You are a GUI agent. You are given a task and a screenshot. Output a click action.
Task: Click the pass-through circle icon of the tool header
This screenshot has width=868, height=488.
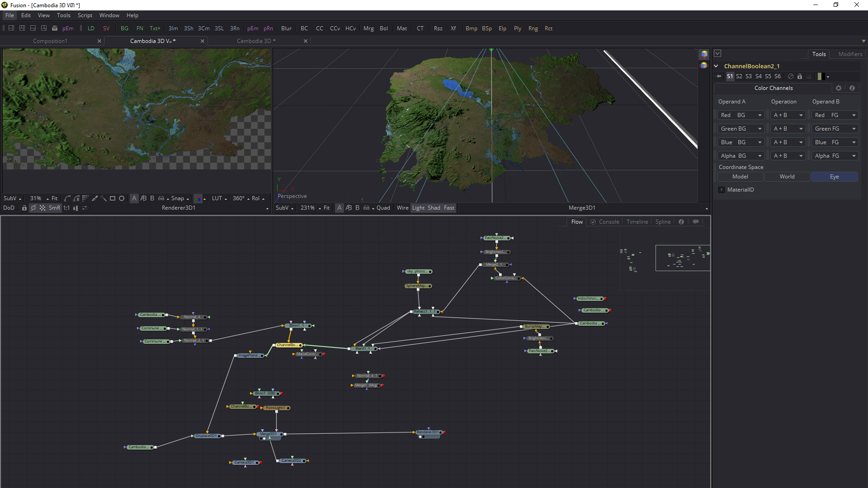pos(791,76)
